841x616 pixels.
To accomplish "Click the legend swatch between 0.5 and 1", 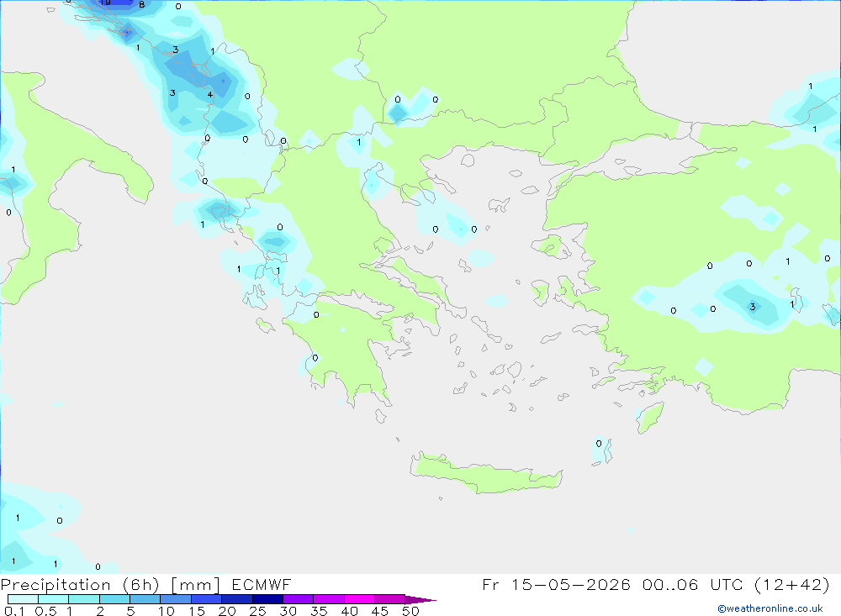I will coord(54,599).
